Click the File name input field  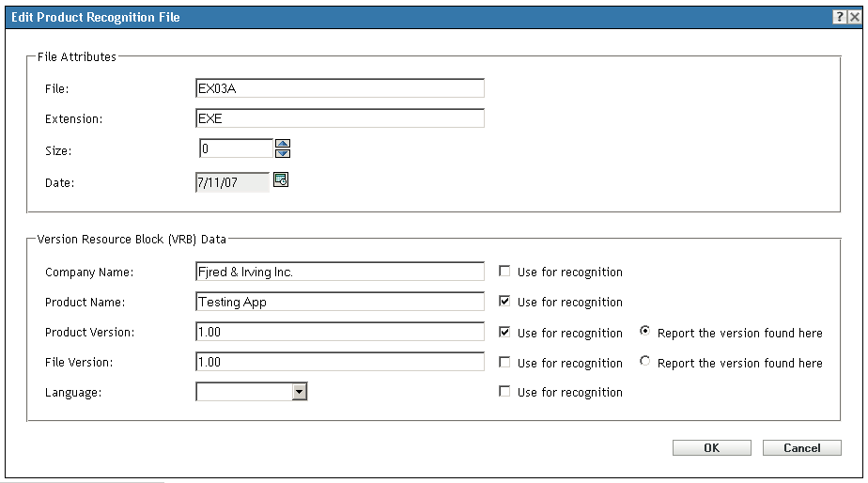tap(339, 88)
